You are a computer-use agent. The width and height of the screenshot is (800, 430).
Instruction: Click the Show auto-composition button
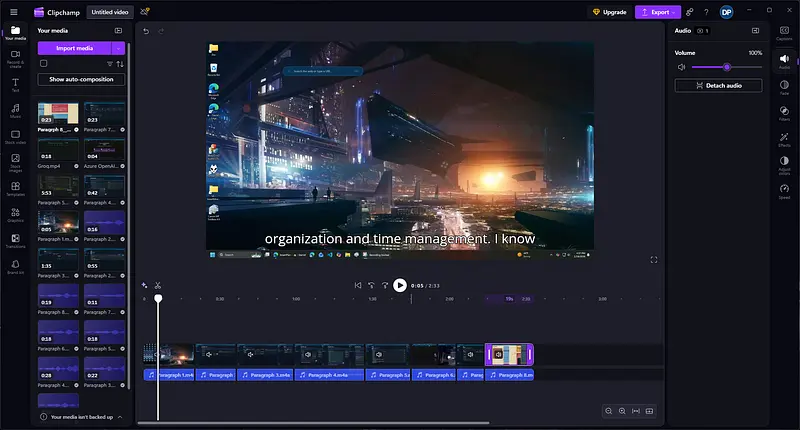[x=81, y=79]
